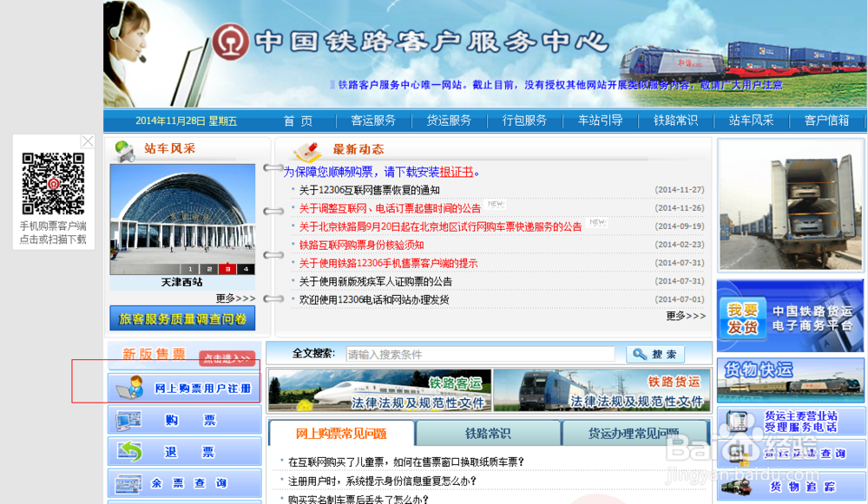Click the 购票 computer icon

(128, 421)
